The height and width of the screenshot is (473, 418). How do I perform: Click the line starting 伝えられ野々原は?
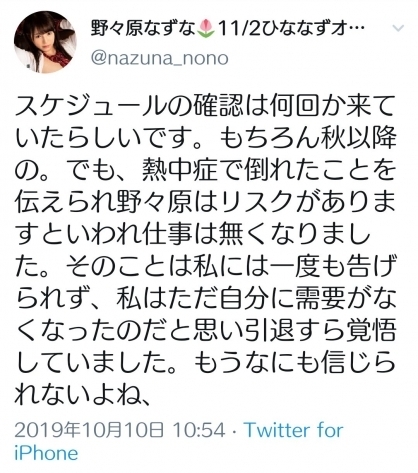point(206,203)
